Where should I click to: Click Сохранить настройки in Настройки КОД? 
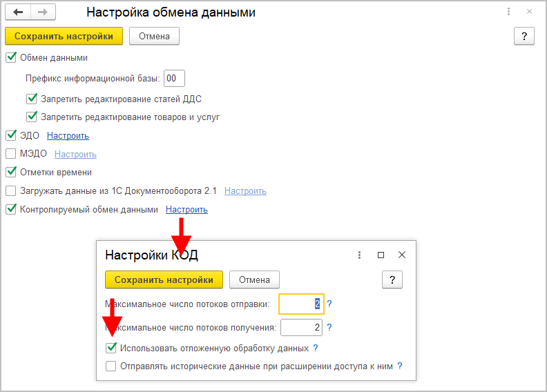[x=164, y=280]
